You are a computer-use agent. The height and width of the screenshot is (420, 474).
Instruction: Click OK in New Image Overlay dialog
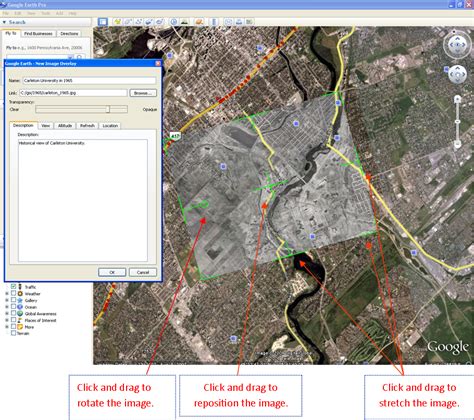(x=112, y=272)
